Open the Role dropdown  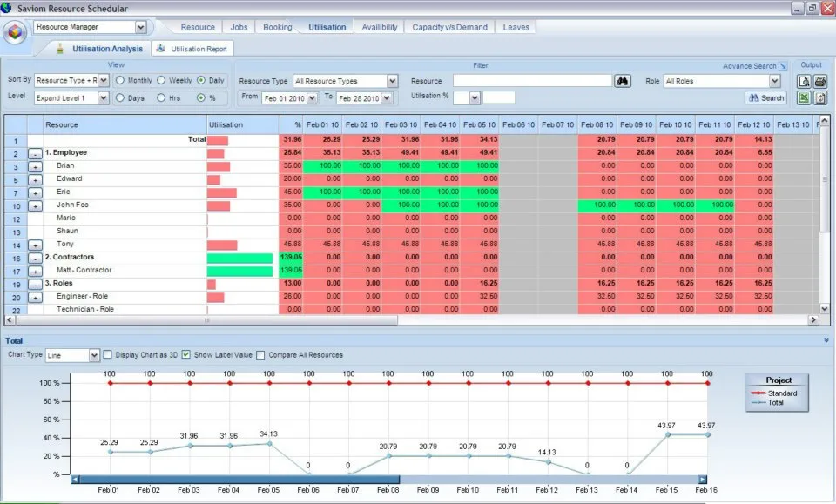[775, 81]
